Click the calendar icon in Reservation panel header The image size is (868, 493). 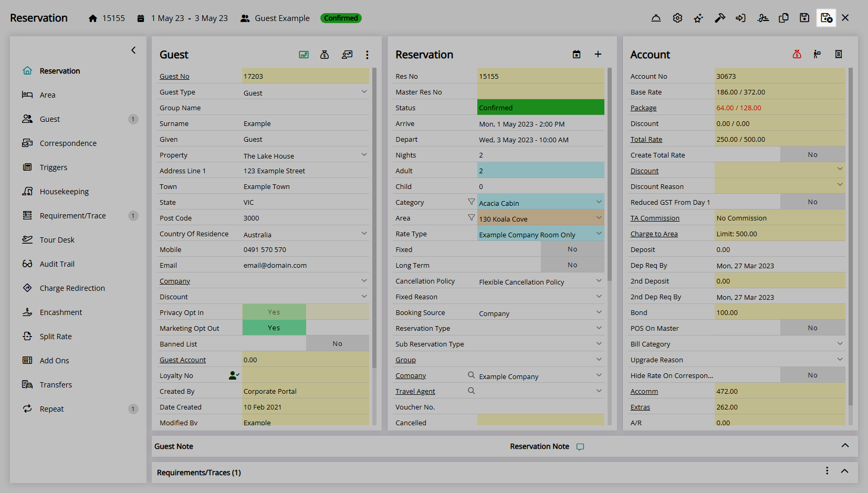[x=577, y=55]
